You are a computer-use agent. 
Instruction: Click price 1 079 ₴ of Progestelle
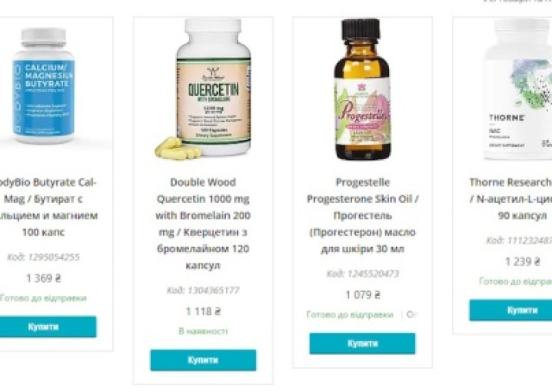coord(363,295)
